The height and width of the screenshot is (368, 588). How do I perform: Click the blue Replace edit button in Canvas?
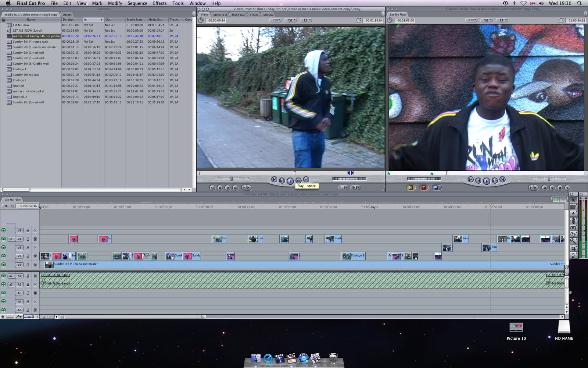click(437, 188)
